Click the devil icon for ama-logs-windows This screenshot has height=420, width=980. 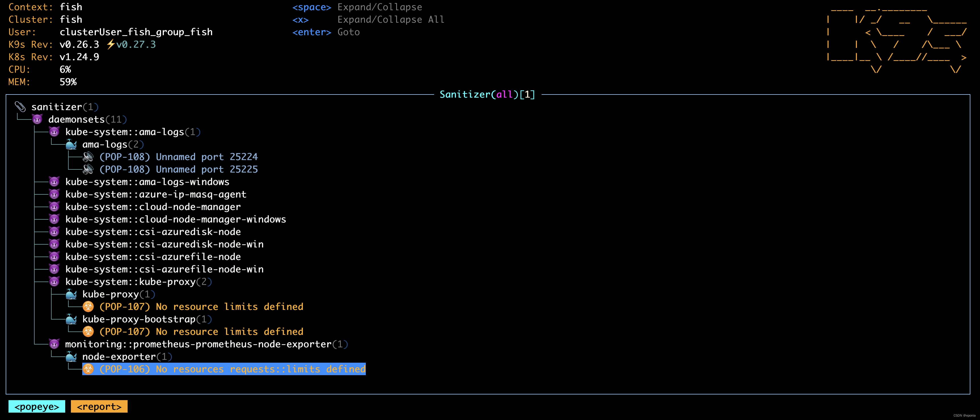tap(54, 182)
